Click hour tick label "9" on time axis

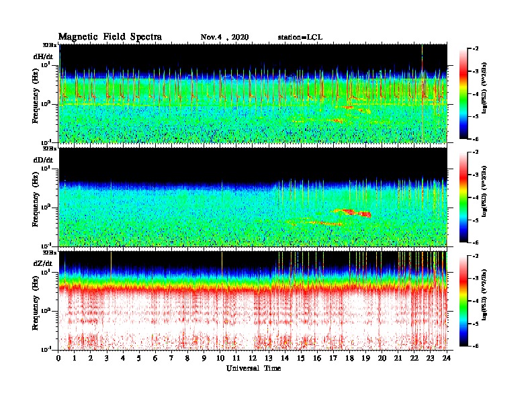[x=204, y=358]
